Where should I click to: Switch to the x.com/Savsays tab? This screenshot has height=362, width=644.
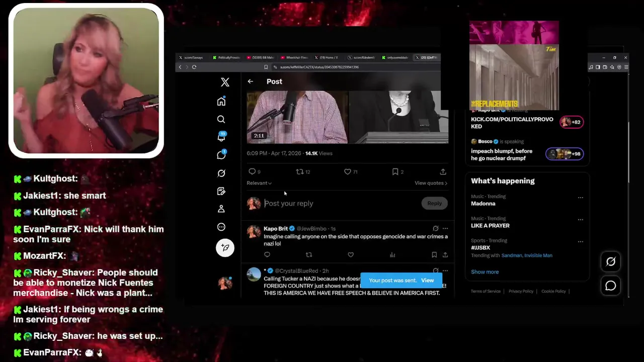click(x=192, y=57)
